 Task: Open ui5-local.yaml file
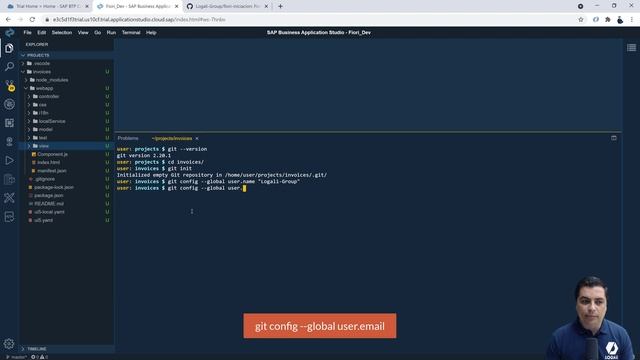(49, 212)
